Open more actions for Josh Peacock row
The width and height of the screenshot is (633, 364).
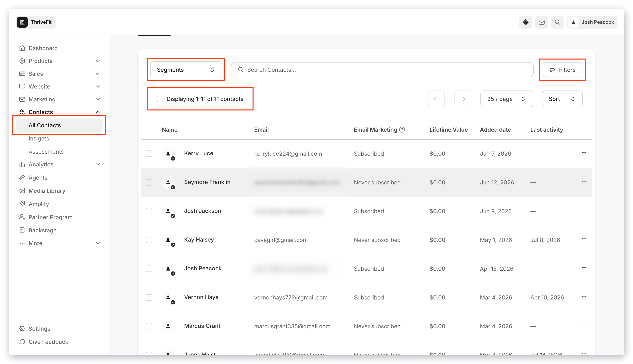[x=584, y=268]
